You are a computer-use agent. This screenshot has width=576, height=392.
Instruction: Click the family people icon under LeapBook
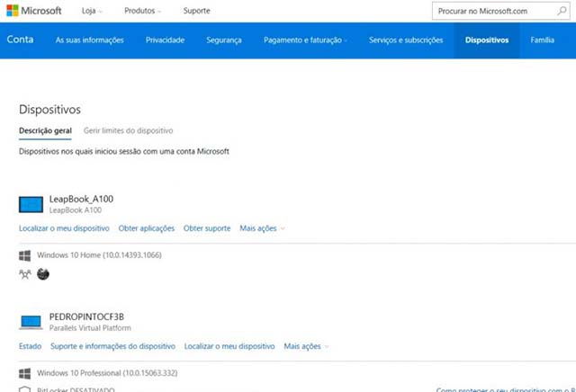point(24,274)
